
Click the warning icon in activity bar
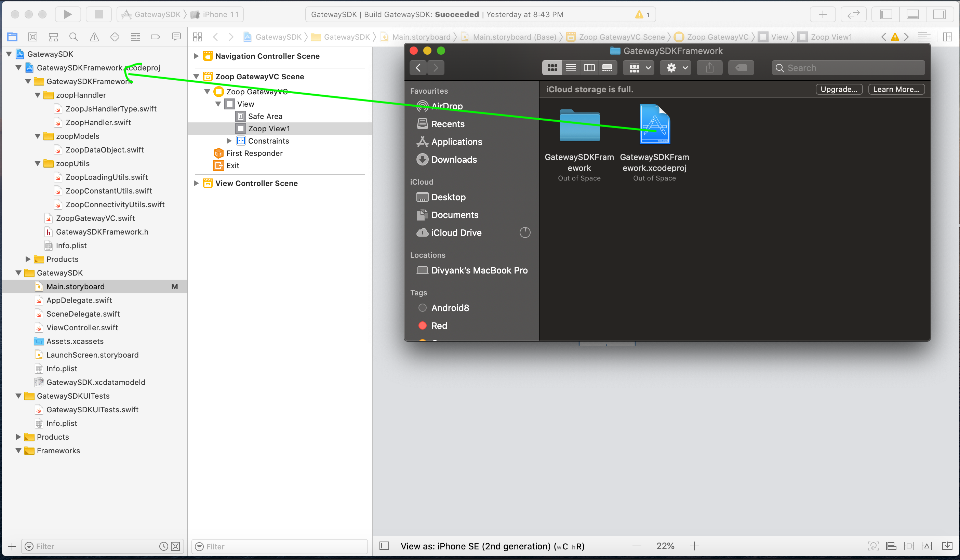[x=639, y=14]
